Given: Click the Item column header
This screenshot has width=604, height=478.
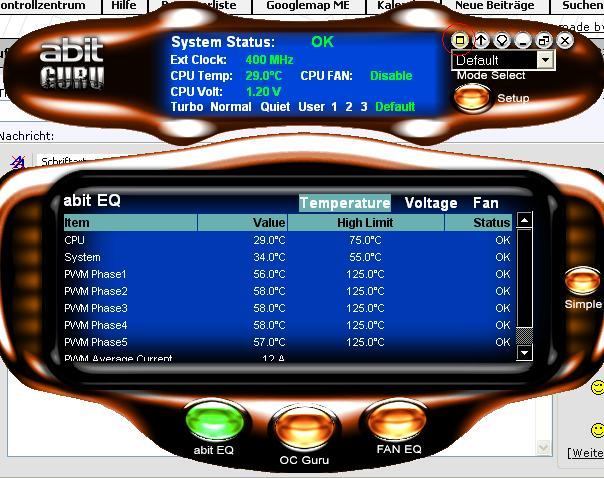Looking at the screenshot, I should [x=130, y=223].
